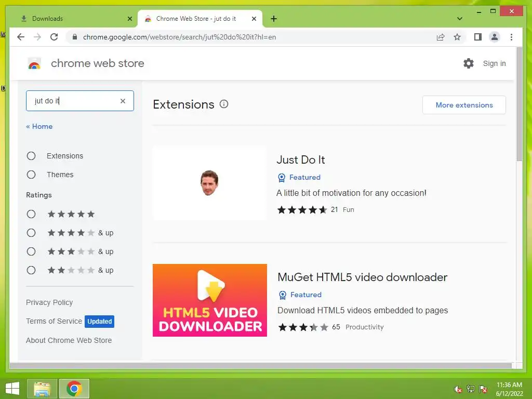Reload the current page
The image size is (532, 399).
point(54,37)
